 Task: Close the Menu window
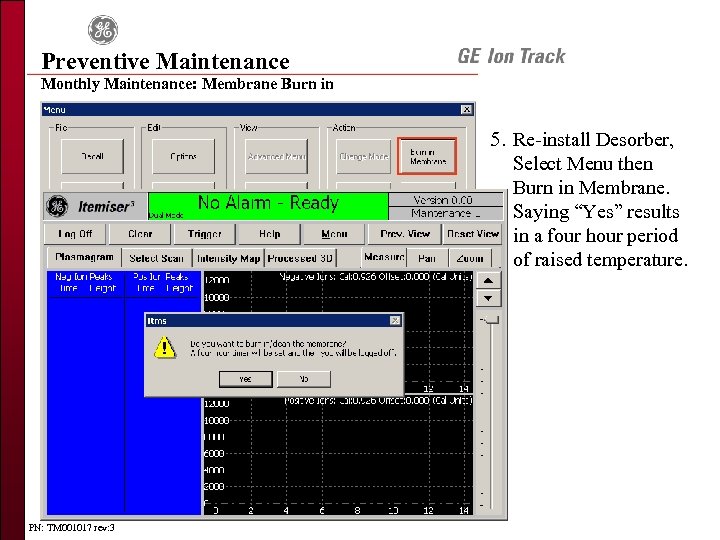(467, 109)
